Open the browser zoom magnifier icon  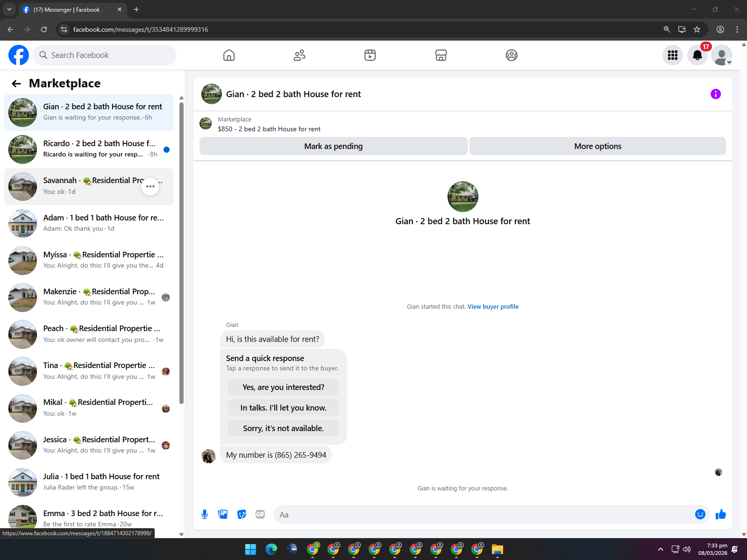click(667, 29)
